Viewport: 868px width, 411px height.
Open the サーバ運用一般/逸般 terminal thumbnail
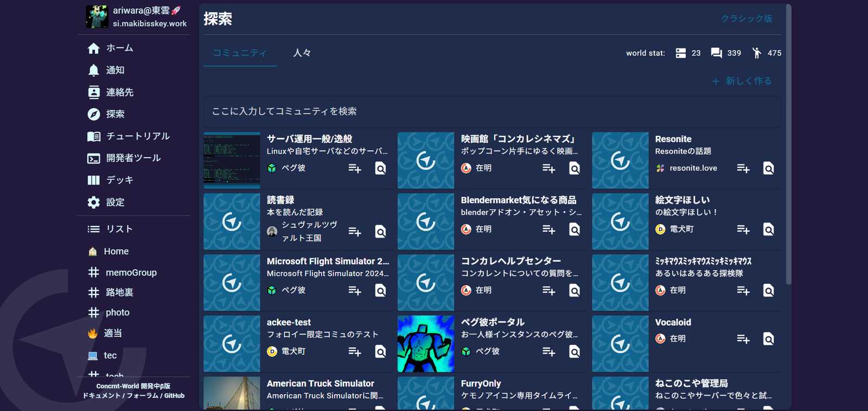pos(232,161)
